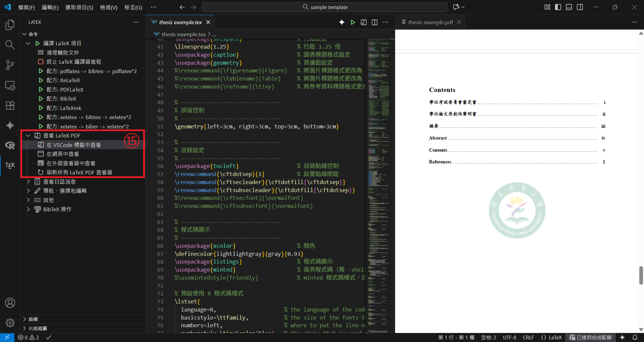
Task: Expand the 結構 section
Action: pyautogui.click(x=24, y=319)
